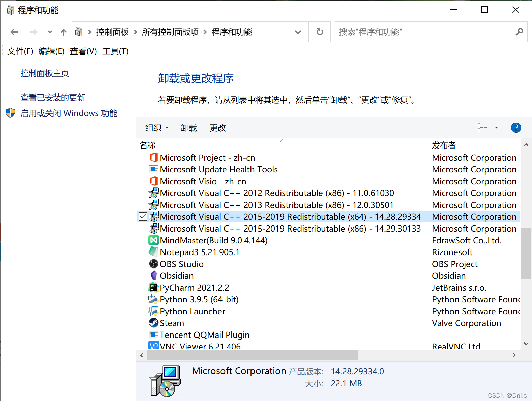Click the Steam app icon
Image resolution: width=532 pixels, height=401 pixels.
click(x=153, y=323)
